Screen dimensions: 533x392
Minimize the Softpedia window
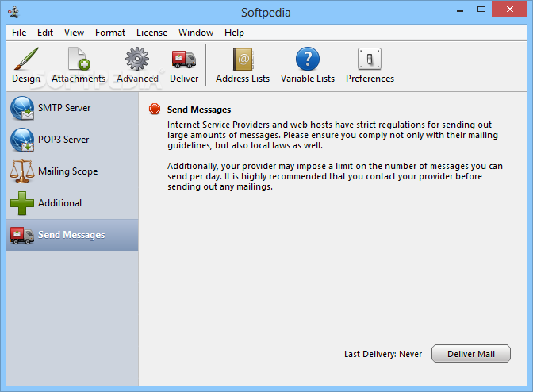(x=460, y=10)
